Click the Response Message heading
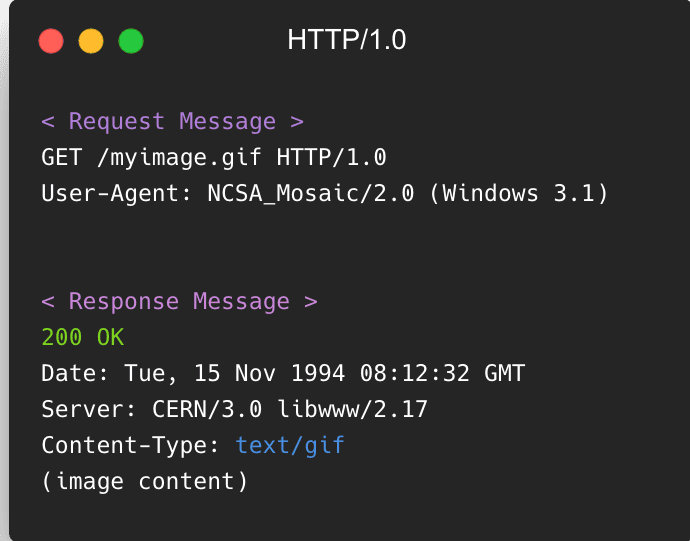 pyautogui.click(x=180, y=302)
